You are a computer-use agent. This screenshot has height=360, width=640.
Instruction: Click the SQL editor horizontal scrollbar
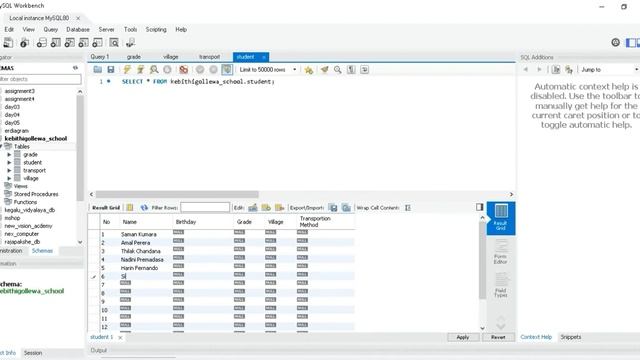click(x=177, y=194)
